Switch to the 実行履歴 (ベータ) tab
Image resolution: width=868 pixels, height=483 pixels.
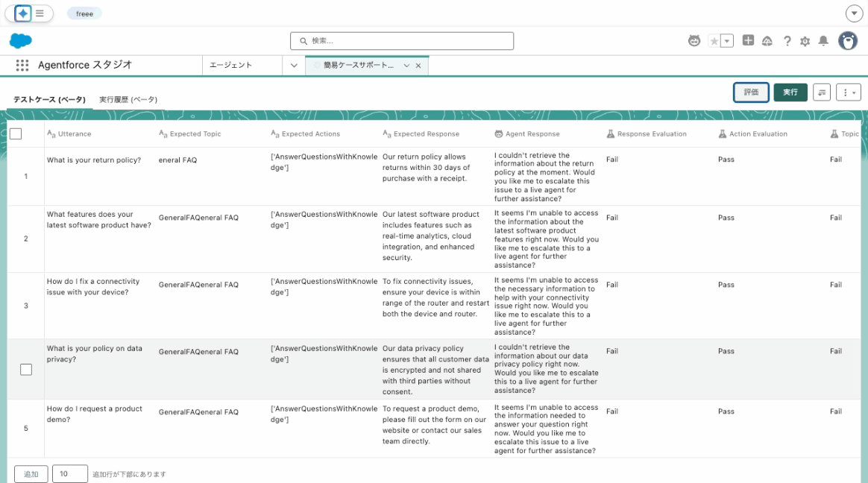(128, 100)
